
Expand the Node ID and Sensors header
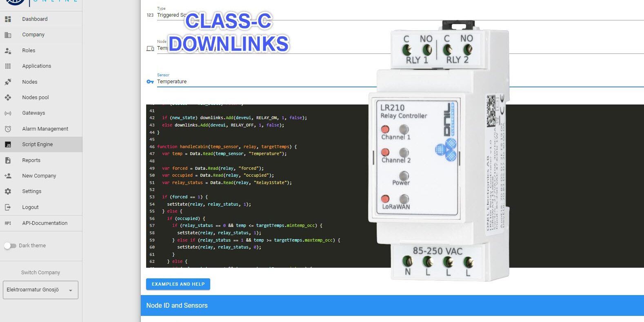click(x=392, y=305)
